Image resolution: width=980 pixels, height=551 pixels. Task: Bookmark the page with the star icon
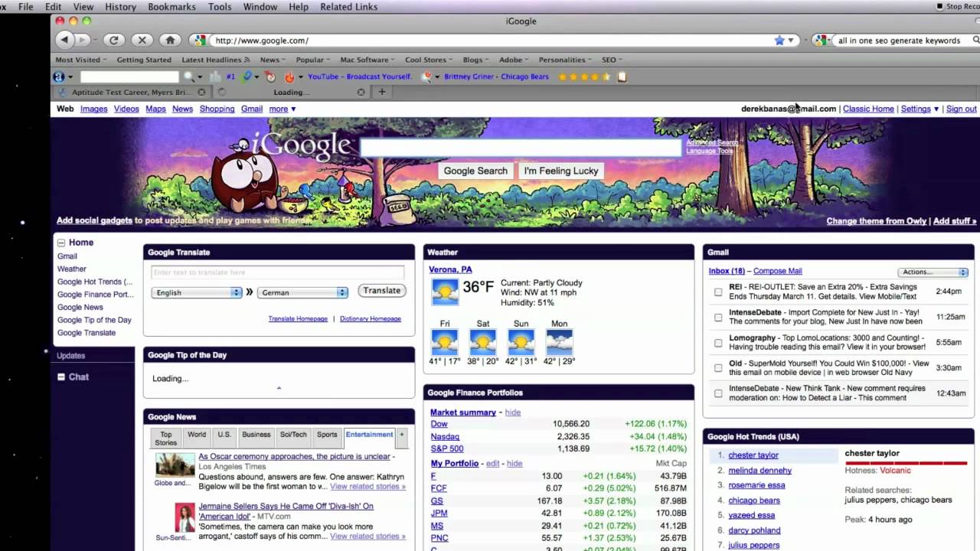point(779,41)
